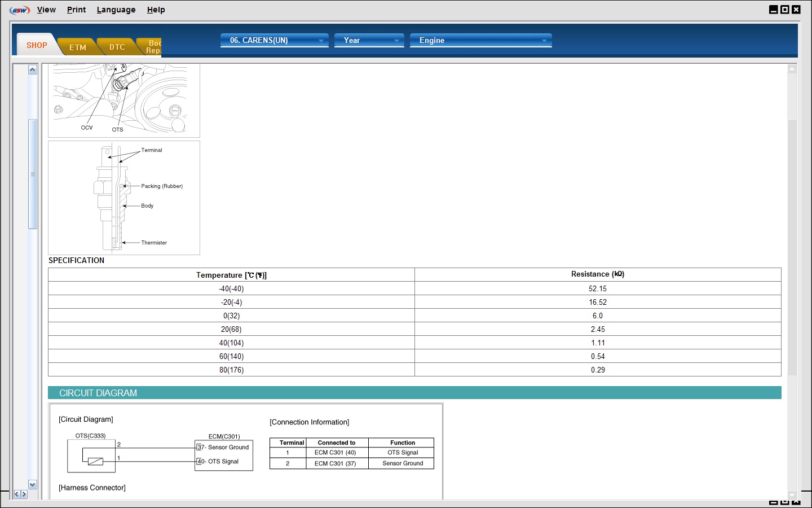Click left panel scroll down arrow
812x508 pixels.
point(33,484)
